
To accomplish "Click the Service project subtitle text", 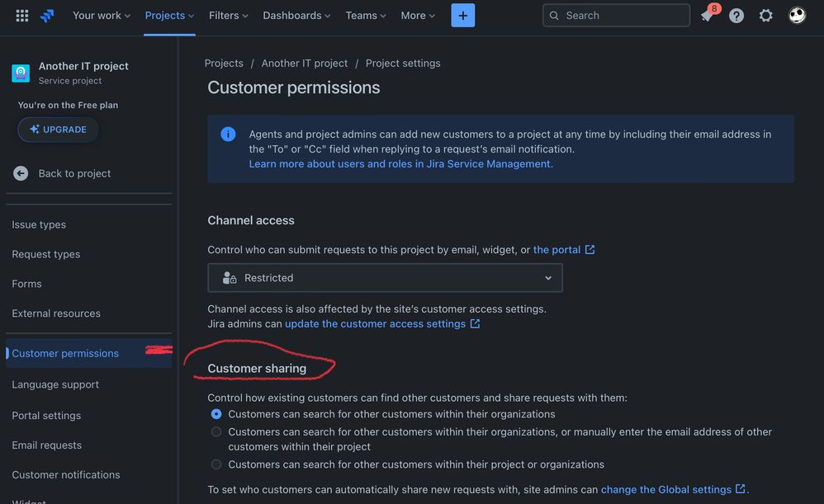I will 70,81.
